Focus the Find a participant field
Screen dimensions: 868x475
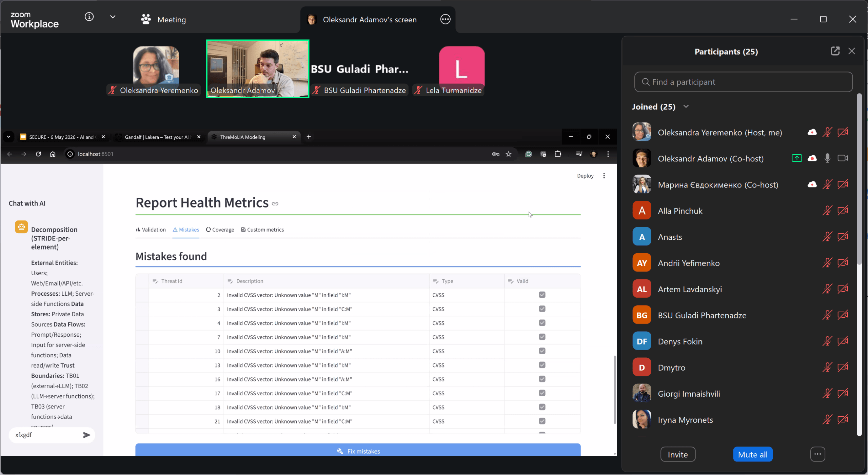coord(743,82)
